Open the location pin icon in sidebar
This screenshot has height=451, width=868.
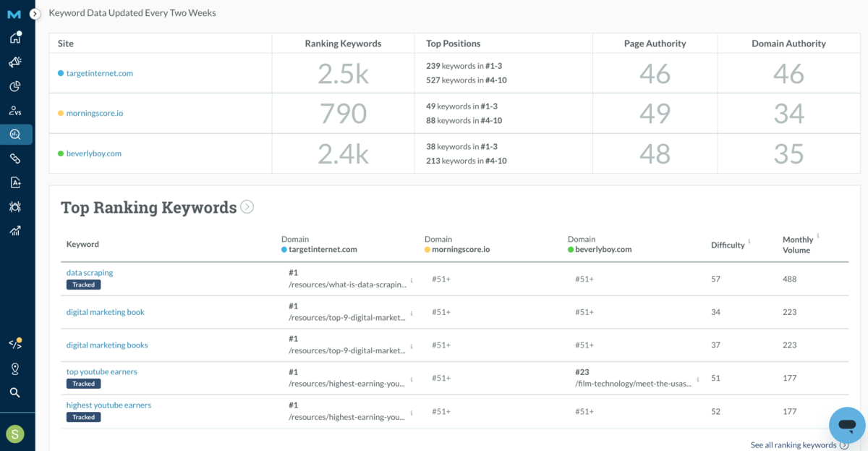pyautogui.click(x=15, y=369)
